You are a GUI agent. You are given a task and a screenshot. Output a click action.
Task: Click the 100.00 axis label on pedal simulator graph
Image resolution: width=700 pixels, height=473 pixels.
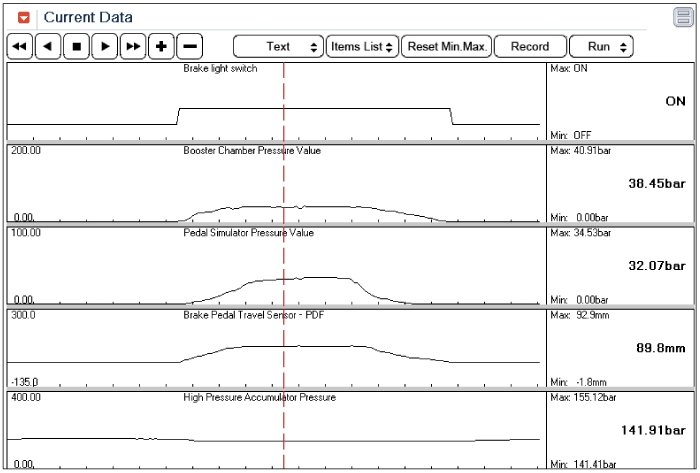(25, 232)
